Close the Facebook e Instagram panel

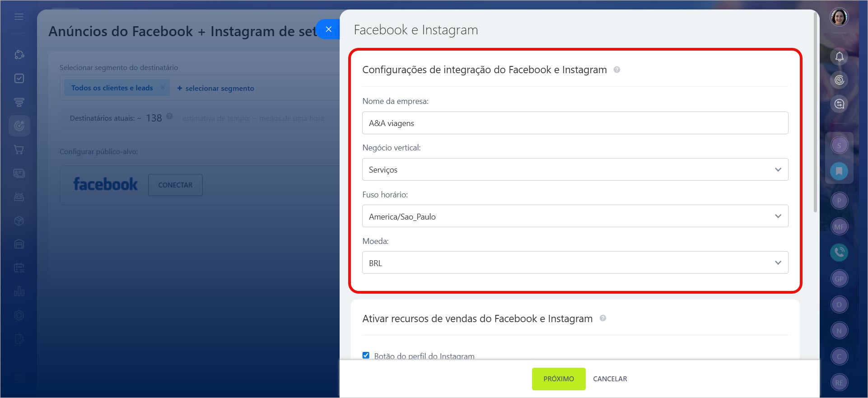coord(328,29)
